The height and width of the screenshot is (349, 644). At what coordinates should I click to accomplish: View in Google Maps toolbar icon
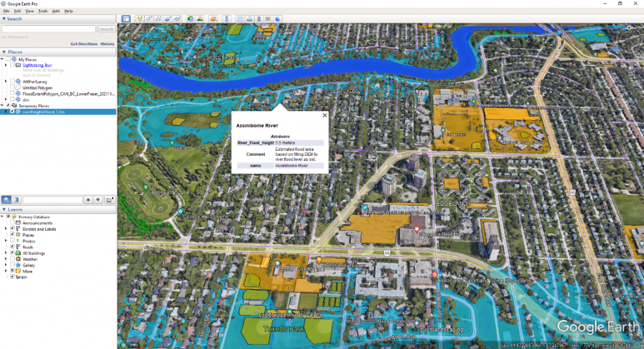269,19
